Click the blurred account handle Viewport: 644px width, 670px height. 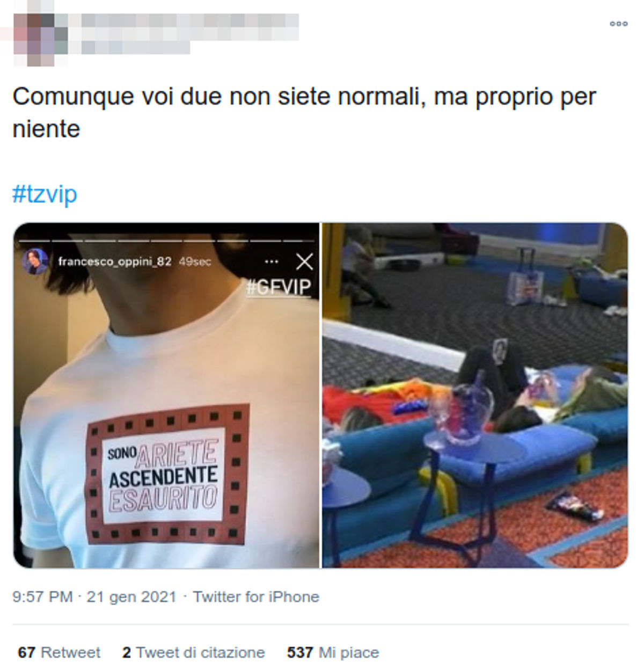click(136, 47)
